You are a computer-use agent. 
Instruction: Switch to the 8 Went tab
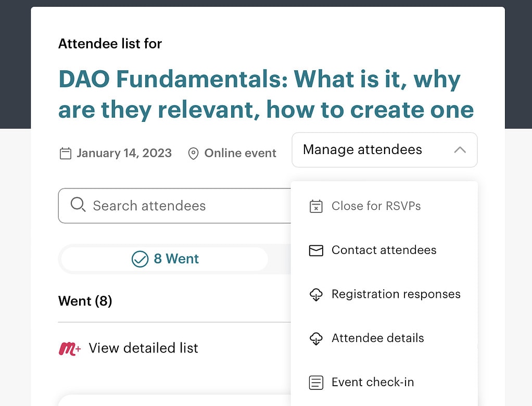[165, 259]
